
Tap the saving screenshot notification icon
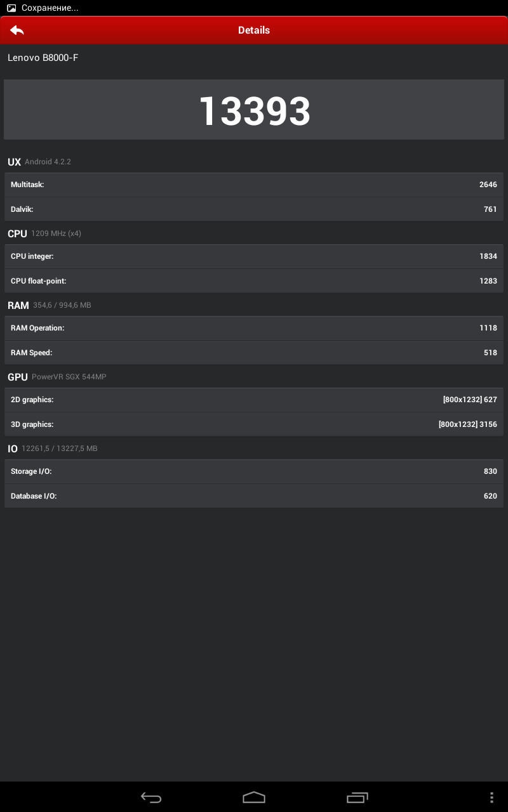click(11, 8)
